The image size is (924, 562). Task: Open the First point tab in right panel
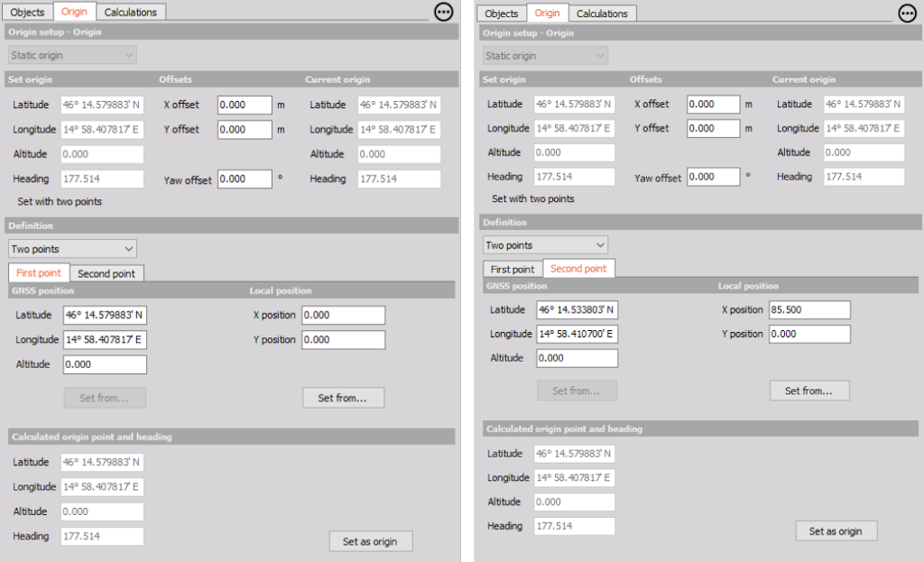(x=513, y=269)
